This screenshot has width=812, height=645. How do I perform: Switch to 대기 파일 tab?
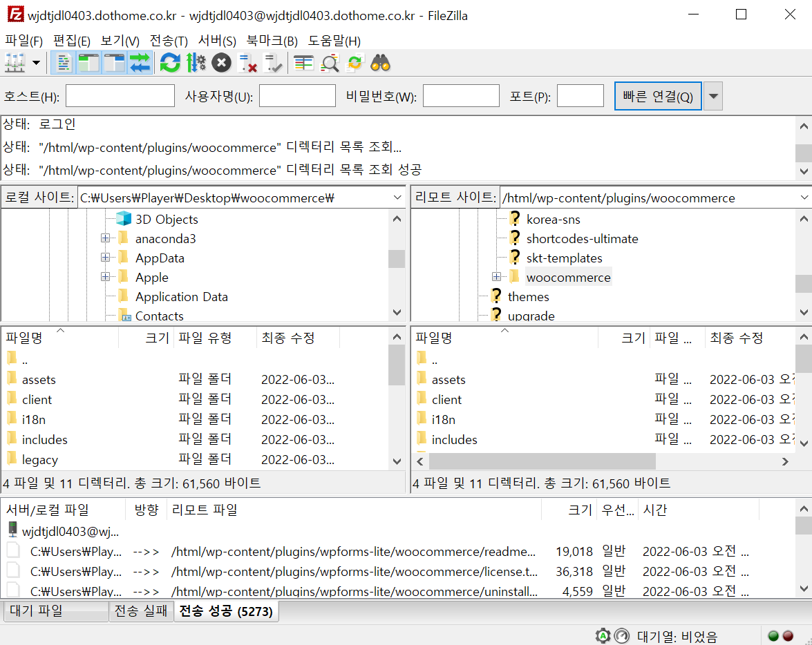(x=55, y=611)
